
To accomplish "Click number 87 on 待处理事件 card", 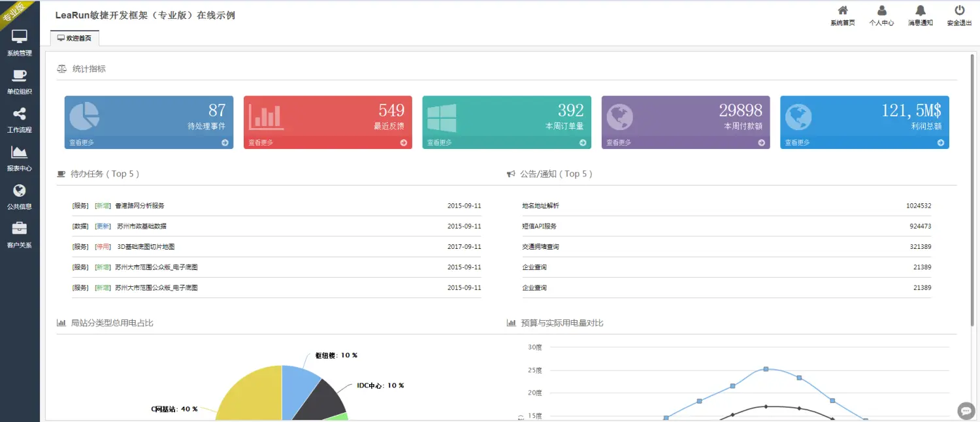I will (217, 110).
